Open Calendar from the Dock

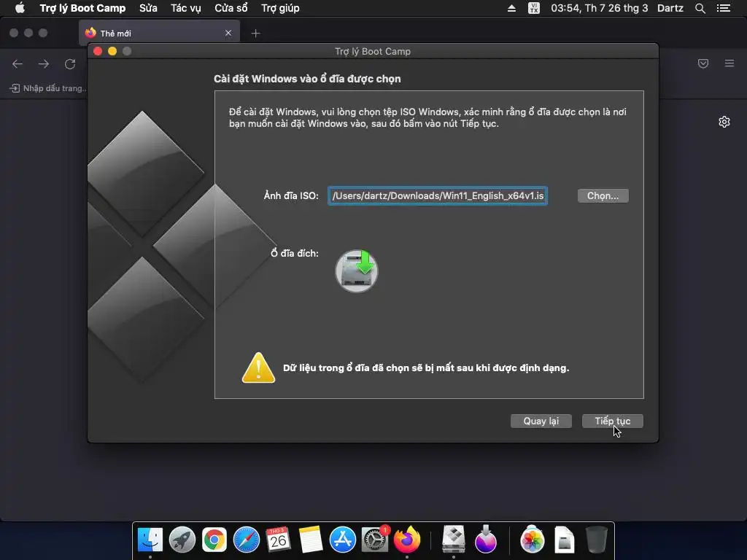278,540
